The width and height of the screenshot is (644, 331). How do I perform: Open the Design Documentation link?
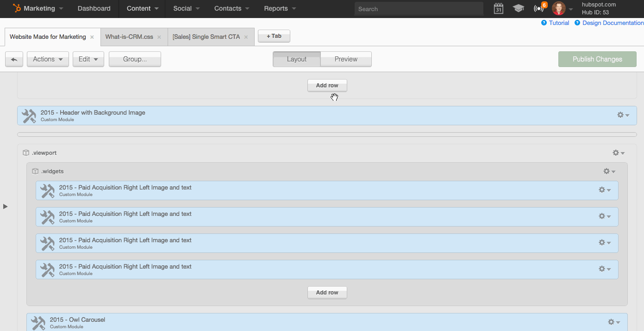click(x=612, y=23)
